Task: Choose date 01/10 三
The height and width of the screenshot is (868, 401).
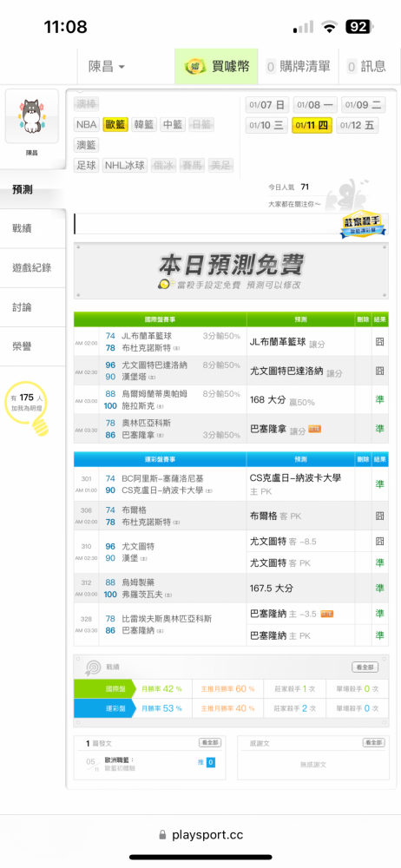Action: pyautogui.click(x=266, y=126)
